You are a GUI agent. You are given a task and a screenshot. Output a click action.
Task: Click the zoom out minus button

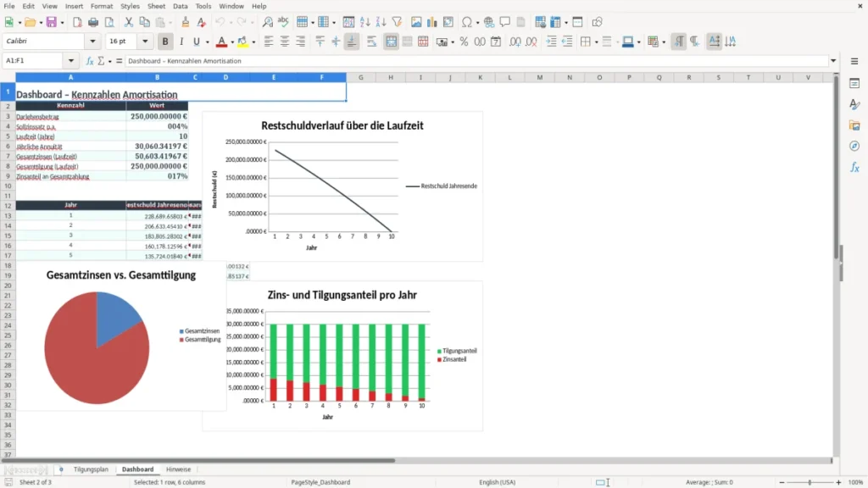pyautogui.click(x=782, y=482)
